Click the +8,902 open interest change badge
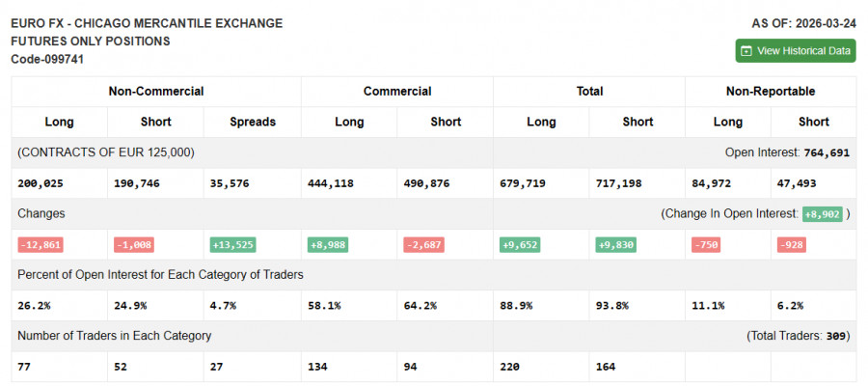868x386 pixels. (822, 213)
